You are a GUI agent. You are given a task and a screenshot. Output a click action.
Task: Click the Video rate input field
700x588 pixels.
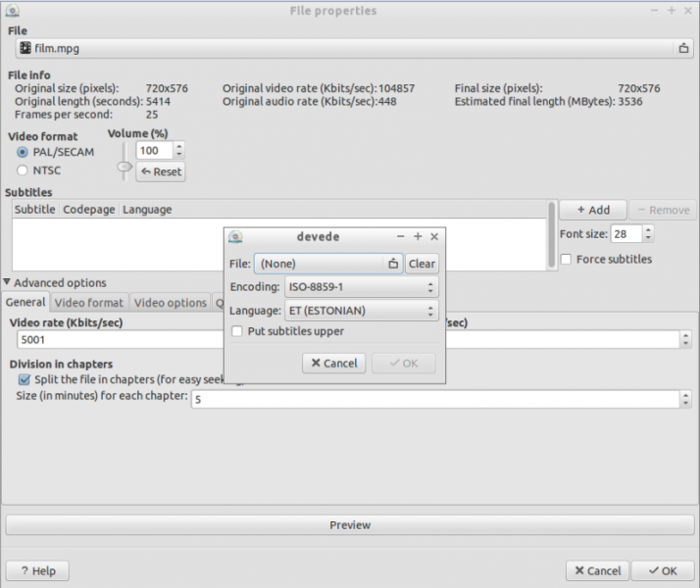[x=118, y=339]
